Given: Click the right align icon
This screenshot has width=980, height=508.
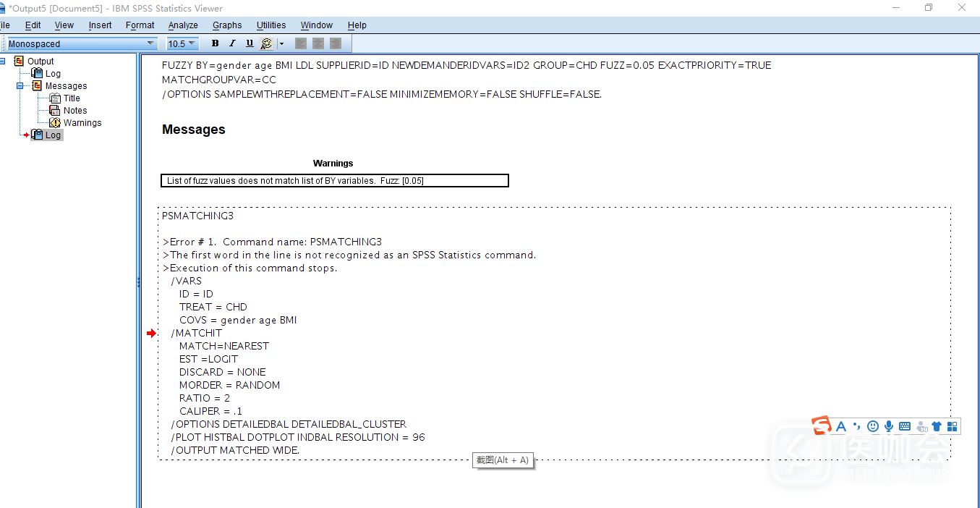Looking at the screenshot, I should pyautogui.click(x=336, y=43).
